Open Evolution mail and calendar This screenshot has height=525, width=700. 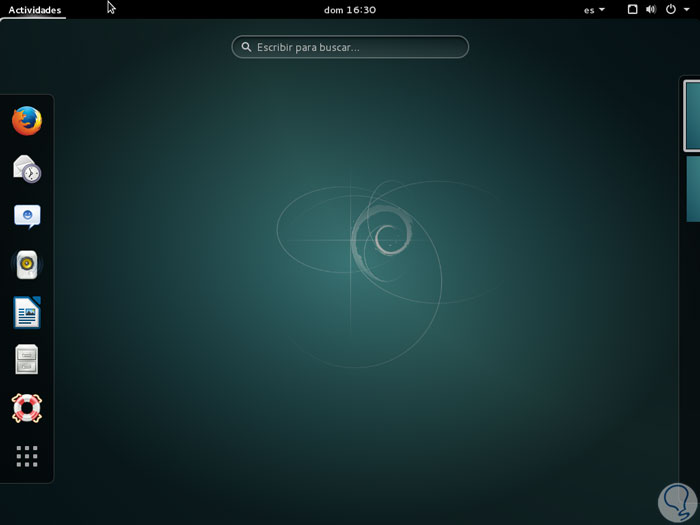pos(27,169)
